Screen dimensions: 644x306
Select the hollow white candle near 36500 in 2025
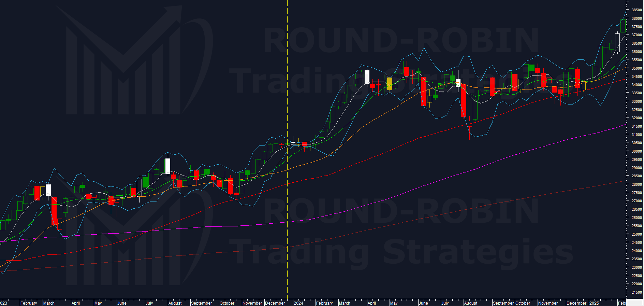point(617,43)
